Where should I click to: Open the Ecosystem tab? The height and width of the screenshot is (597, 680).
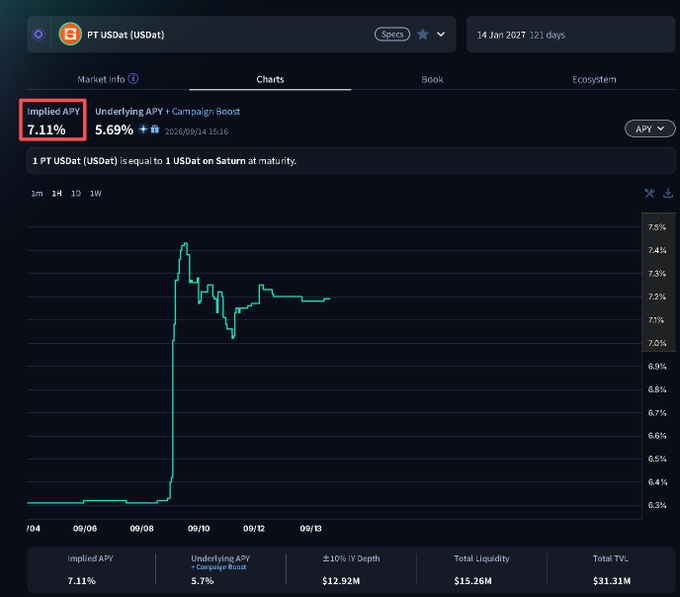pos(594,79)
